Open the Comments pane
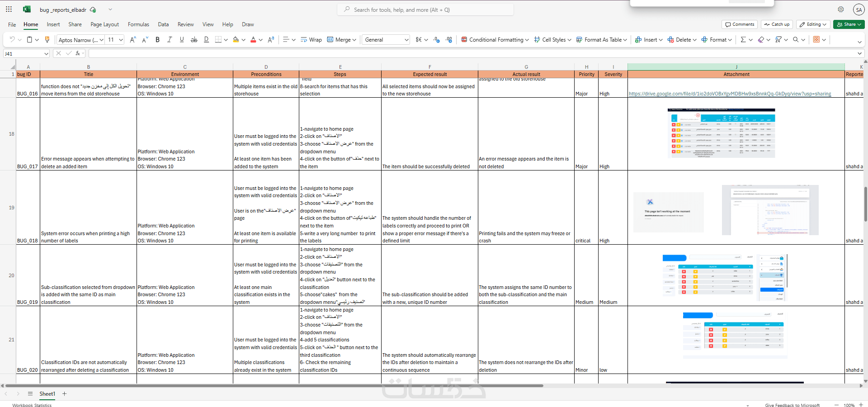Viewport: 868px width, 407px height. pos(740,24)
